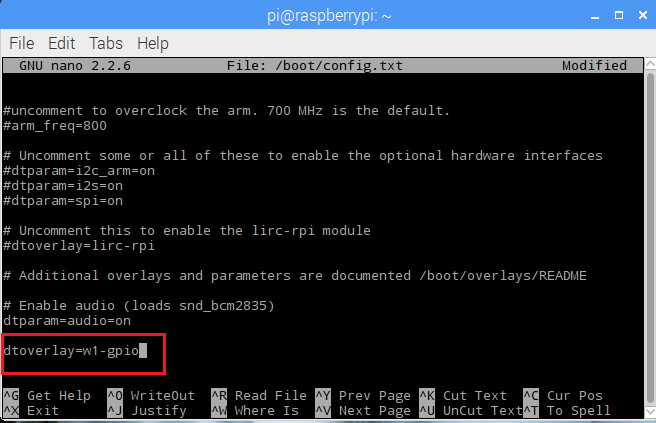Screen dimensions: 656x423
Task: Click '^V Next Page' shortcut hint
Action: [x=363, y=411]
